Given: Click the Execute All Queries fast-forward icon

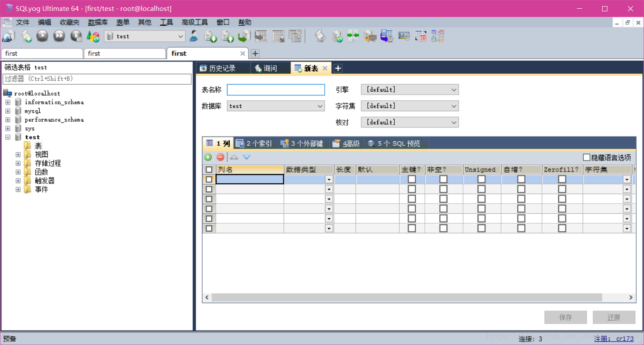Looking at the screenshot, I should [x=59, y=36].
